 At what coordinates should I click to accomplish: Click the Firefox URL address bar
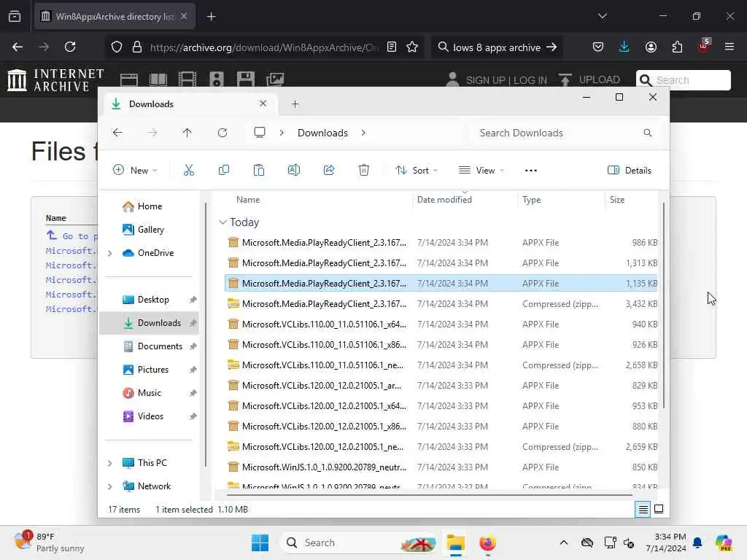tap(263, 47)
